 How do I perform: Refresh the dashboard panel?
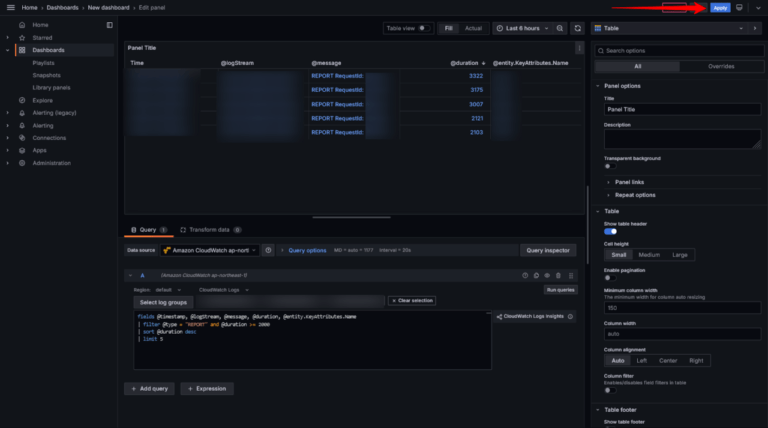577,28
